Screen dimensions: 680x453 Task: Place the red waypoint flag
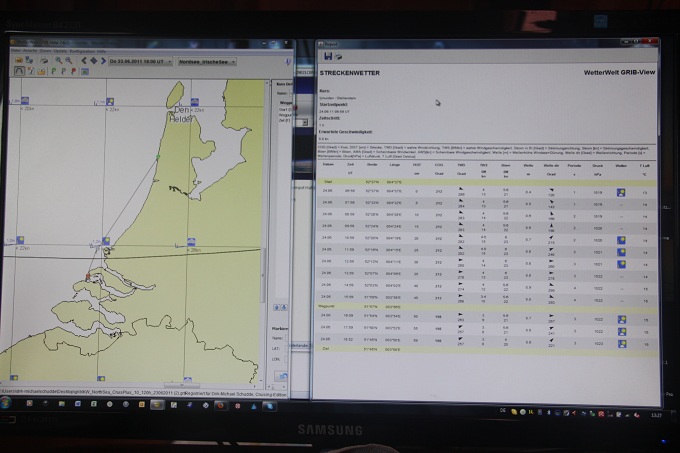pyautogui.click(x=73, y=71)
